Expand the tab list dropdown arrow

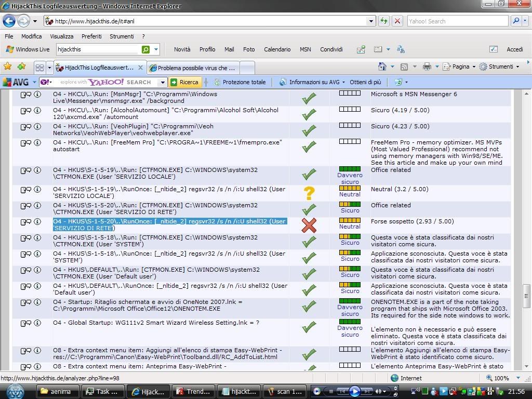click(x=49, y=68)
